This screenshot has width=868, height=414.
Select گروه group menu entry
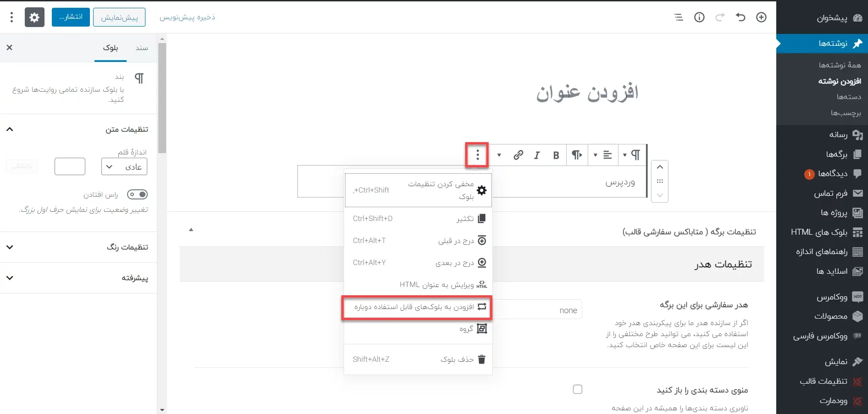coord(418,329)
